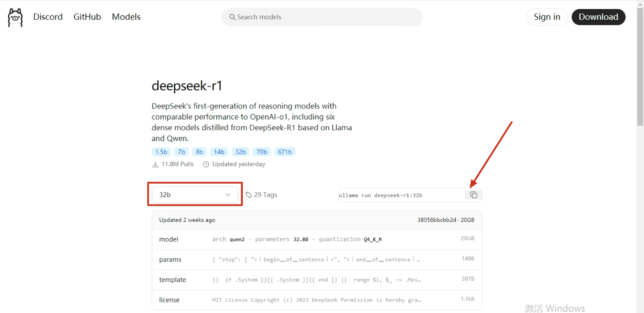This screenshot has width=644, height=313.
Task: Click the Ollama llama logo
Action: coord(15,17)
